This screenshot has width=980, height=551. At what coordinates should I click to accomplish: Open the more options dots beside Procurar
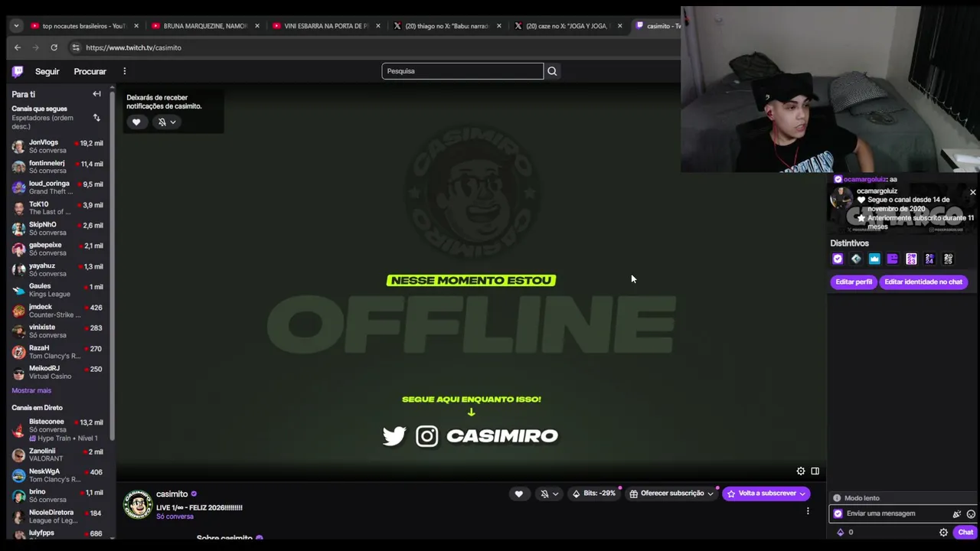[x=124, y=71]
